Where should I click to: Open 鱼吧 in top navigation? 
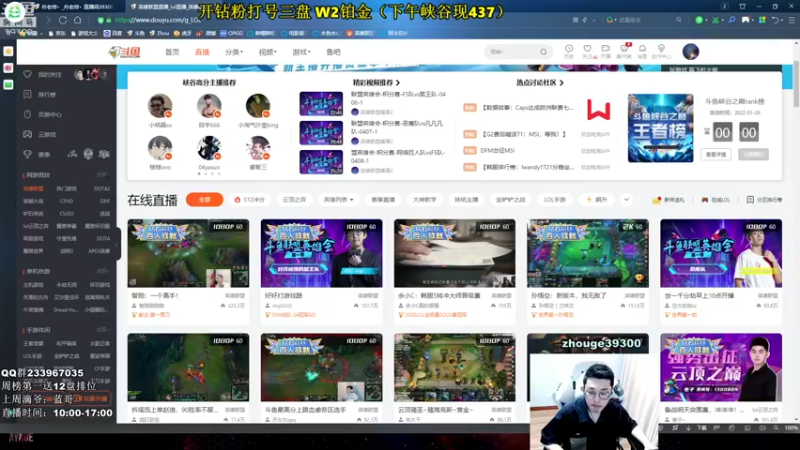[333, 52]
